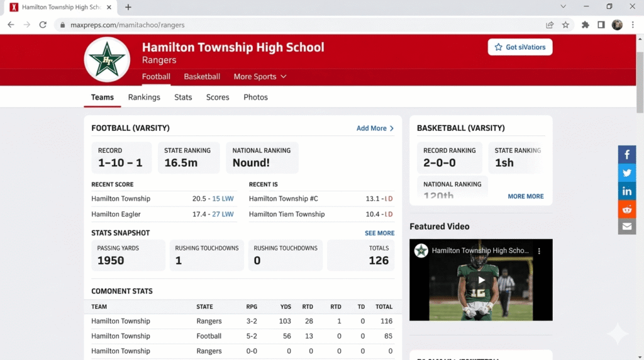
Task: Click the BASKETBALL (VARSITY) heading
Action: pos(460,128)
